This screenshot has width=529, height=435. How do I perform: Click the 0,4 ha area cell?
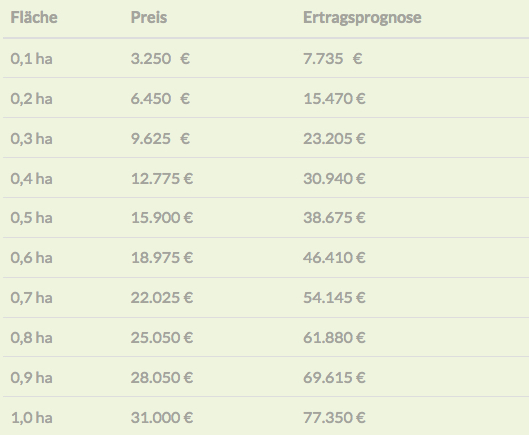pos(31,178)
